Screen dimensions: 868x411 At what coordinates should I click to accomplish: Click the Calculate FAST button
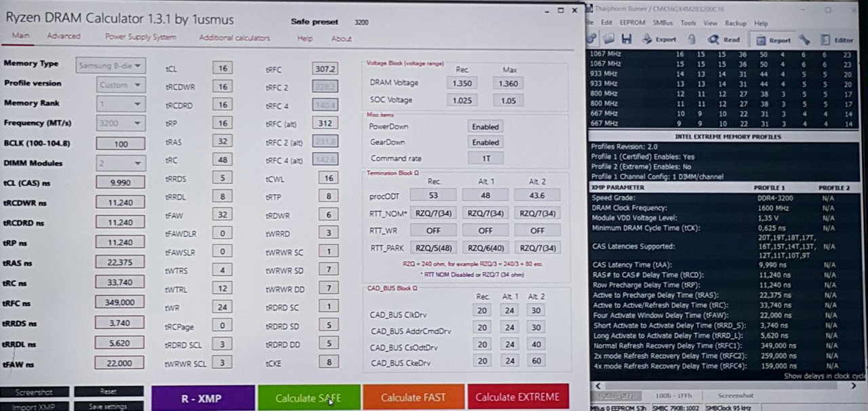tap(414, 397)
